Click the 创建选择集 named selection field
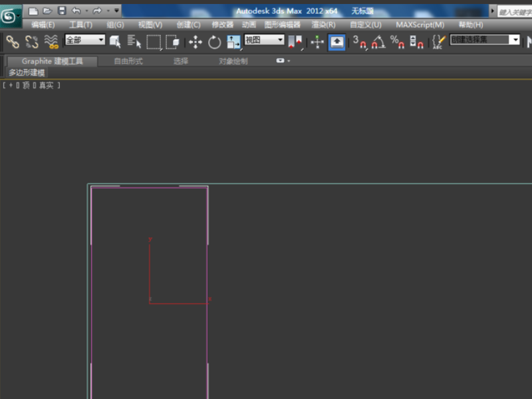The image size is (532, 399). coord(479,40)
